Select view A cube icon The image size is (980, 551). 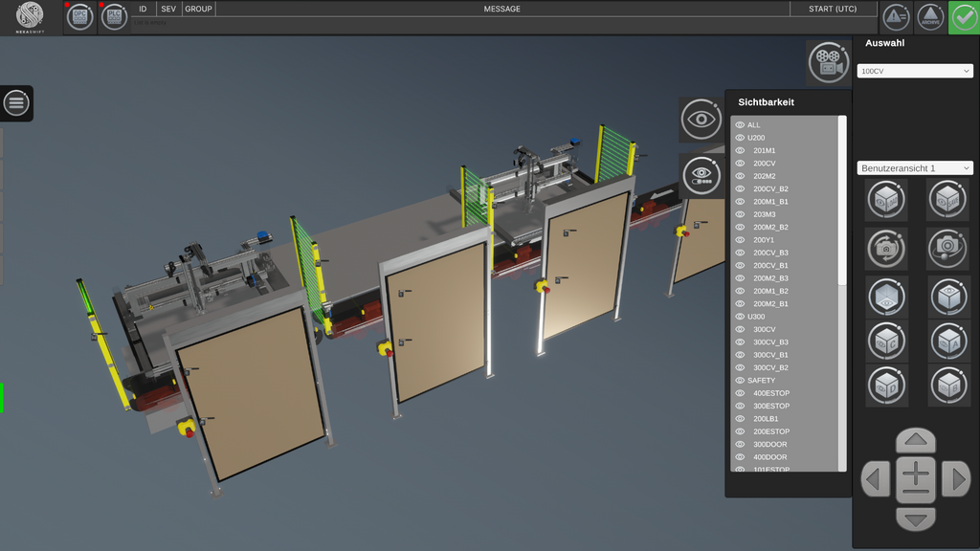[948, 342]
